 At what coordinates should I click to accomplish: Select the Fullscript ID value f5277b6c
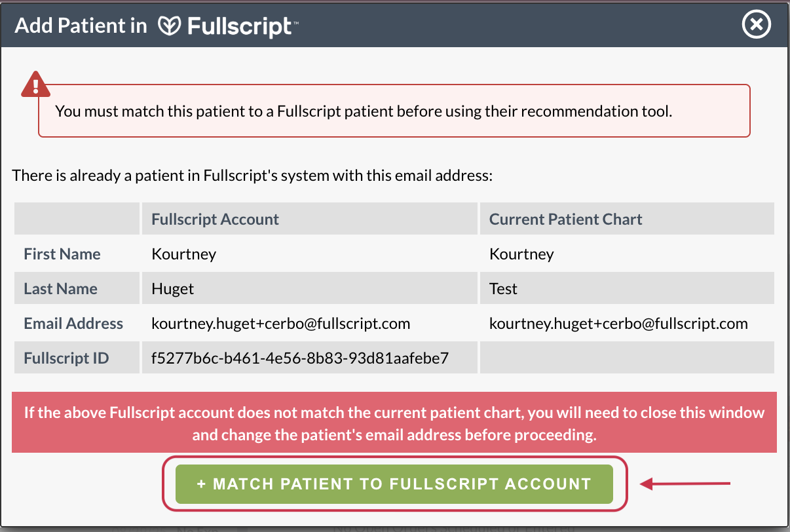(299, 358)
